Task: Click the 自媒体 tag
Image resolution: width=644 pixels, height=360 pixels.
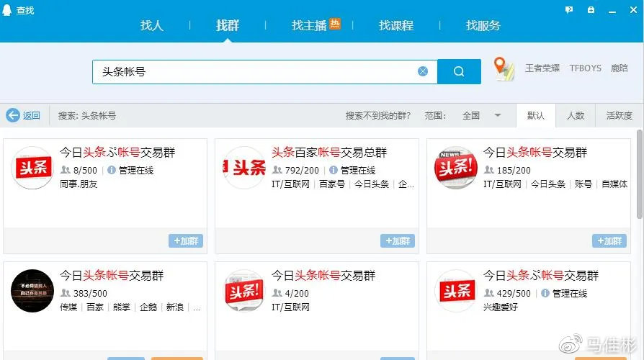Action: tap(614, 184)
